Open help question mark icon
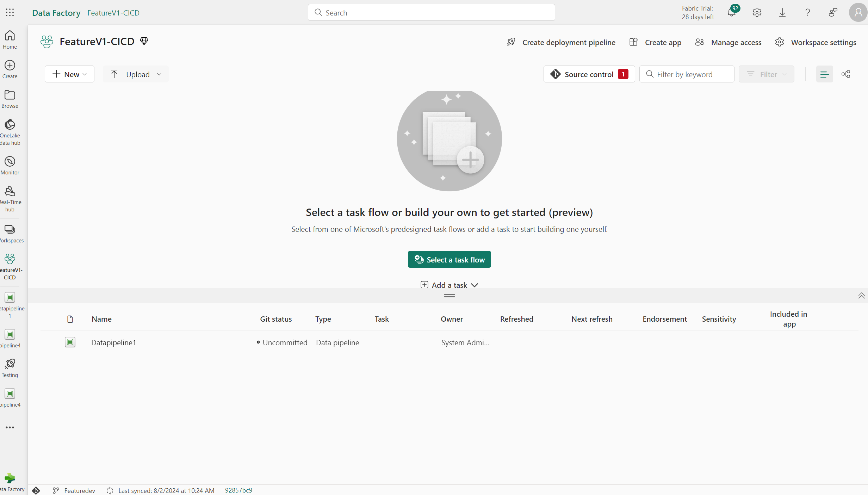 808,13
